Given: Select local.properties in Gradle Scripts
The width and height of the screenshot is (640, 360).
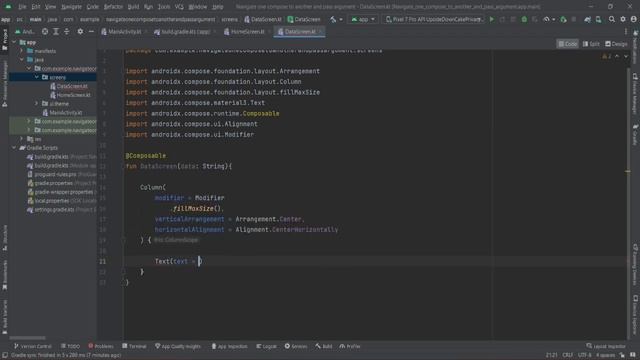Looking at the screenshot, I should click(x=52, y=201).
